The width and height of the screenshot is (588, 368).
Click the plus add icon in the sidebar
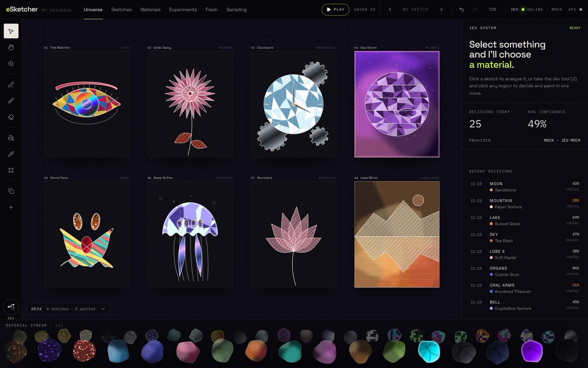pyautogui.click(x=11, y=207)
